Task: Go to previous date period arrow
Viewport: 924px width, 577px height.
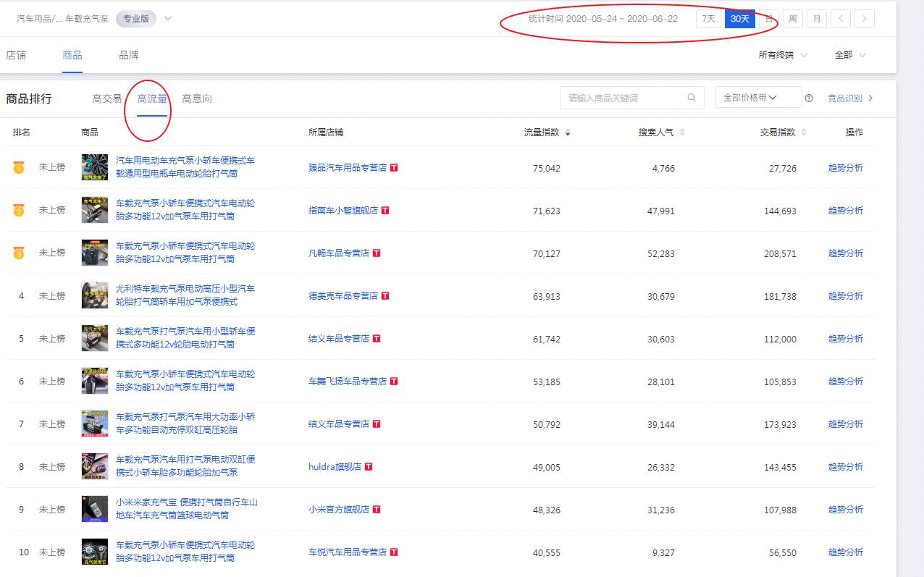Action: 840,19
